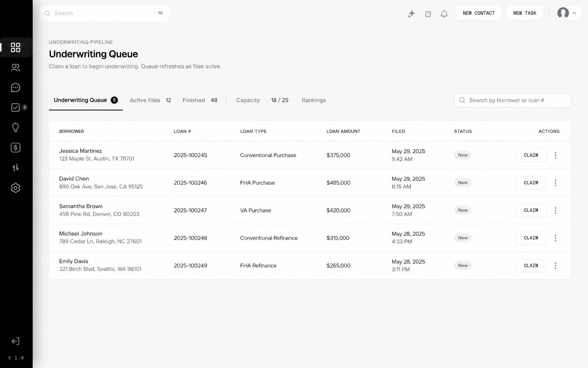Focus the top global Search field
This screenshot has width=588, height=368.
point(105,13)
